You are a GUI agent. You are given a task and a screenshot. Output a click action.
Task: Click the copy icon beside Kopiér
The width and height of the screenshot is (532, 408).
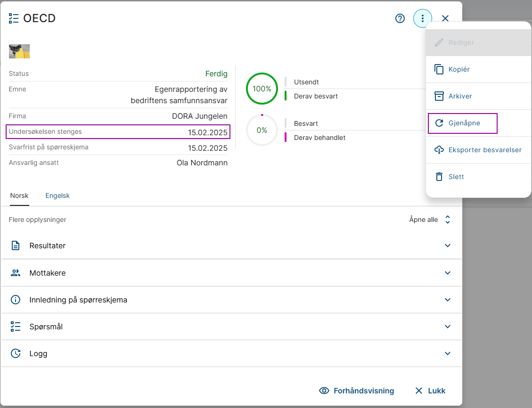click(439, 69)
